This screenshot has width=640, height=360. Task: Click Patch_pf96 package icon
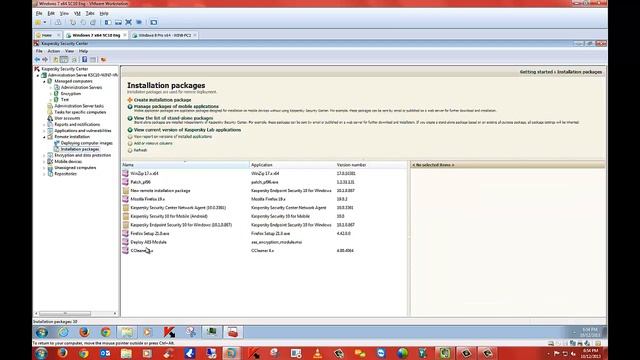125,182
